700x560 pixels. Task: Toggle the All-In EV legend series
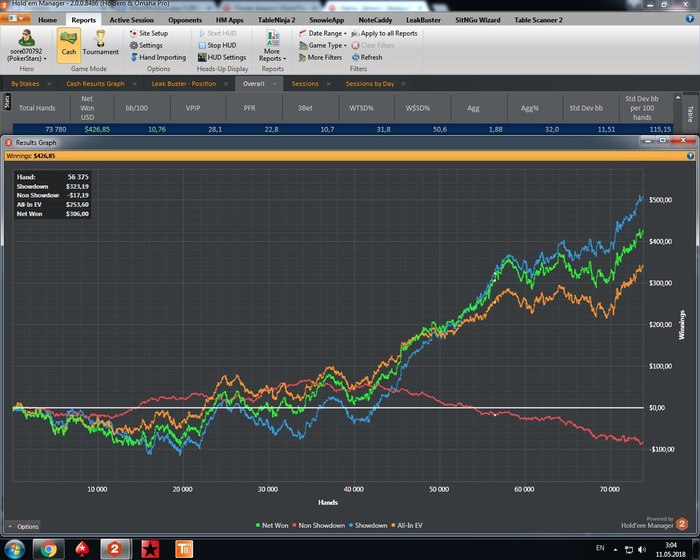[407, 526]
